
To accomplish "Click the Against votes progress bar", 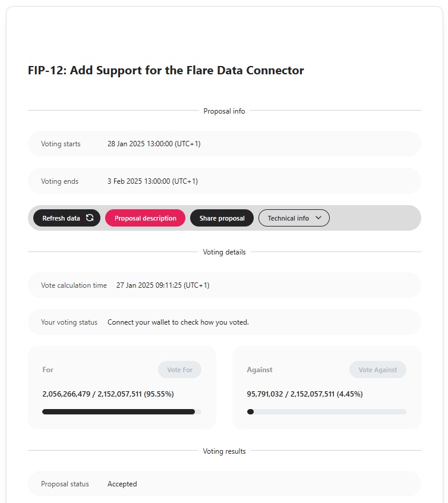I will pos(326,411).
